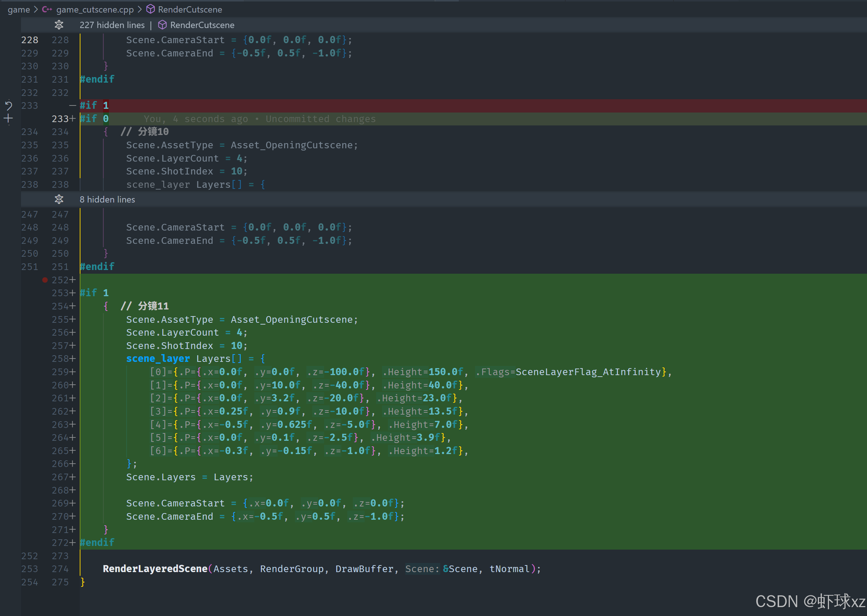
Task: Select the RenderCutscene breadcrumb symbol
Action: click(x=190, y=10)
